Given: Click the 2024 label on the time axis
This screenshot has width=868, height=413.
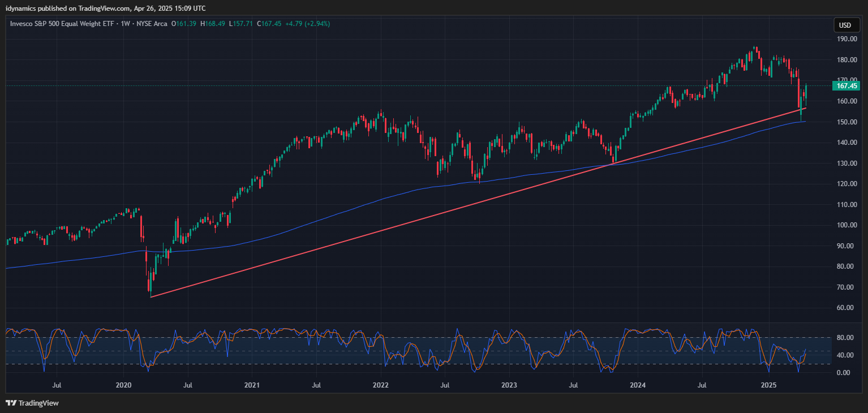Looking at the screenshot, I should (x=638, y=385).
